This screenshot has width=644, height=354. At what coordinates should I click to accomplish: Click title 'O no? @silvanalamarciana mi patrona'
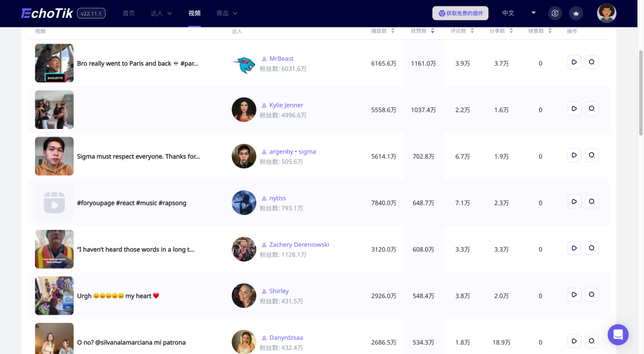pyautogui.click(x=131, y=343)
